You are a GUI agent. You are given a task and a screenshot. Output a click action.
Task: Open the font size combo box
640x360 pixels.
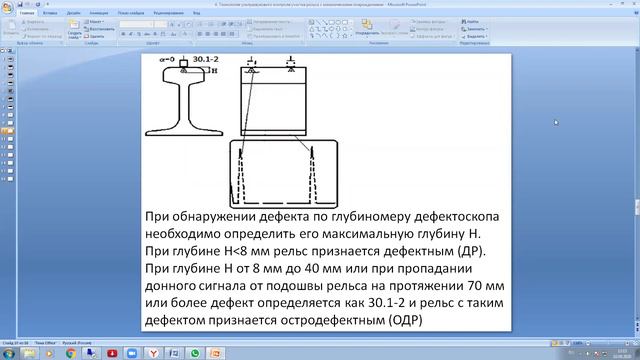coord(161,24)
